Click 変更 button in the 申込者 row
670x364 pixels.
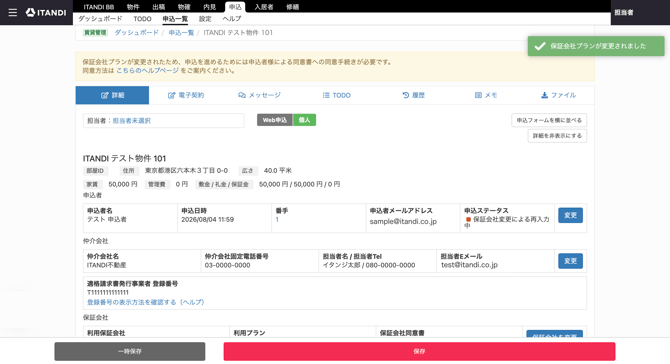tap(570, 215)
